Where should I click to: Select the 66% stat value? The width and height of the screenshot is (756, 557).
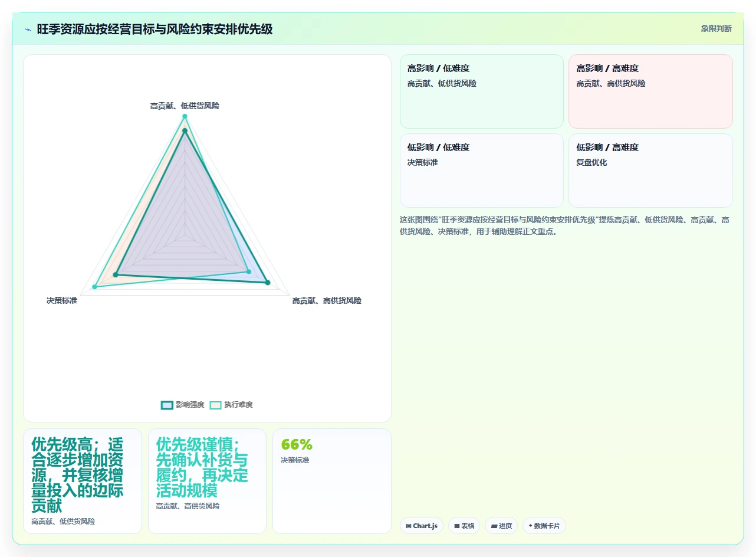click(297, 444)
